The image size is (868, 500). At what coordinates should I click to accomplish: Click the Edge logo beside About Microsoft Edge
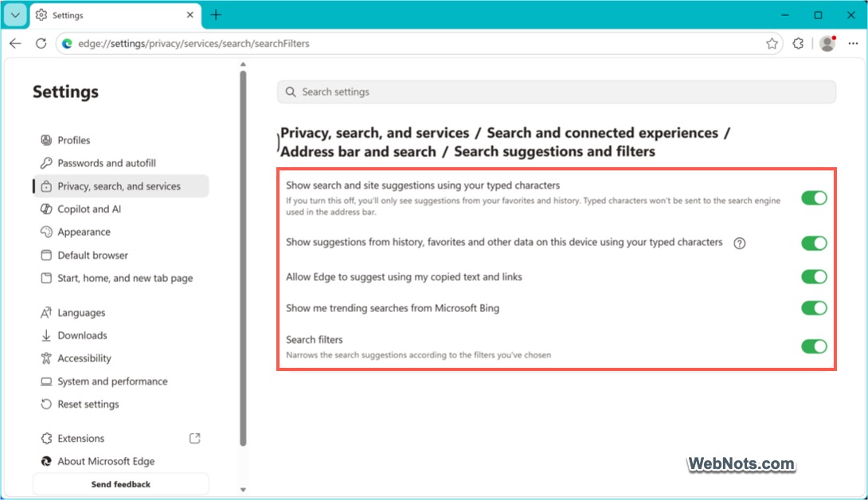coord(46,461)
